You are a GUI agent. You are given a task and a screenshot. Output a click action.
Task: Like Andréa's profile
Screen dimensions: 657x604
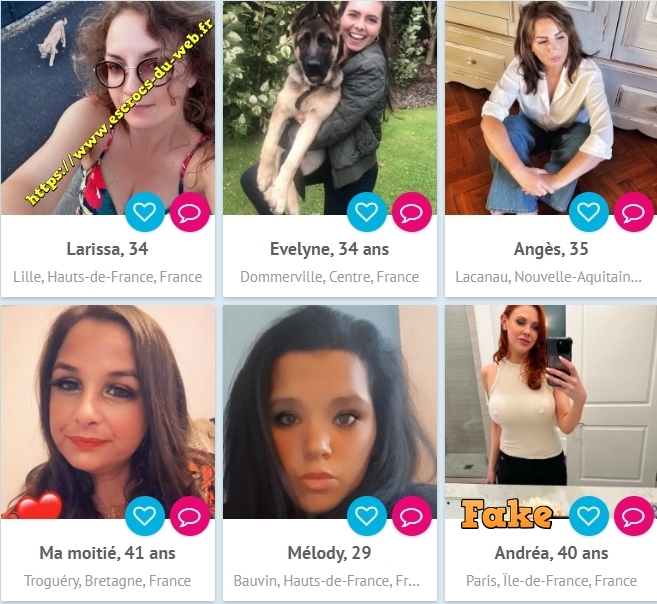click(x=589, y=516)
